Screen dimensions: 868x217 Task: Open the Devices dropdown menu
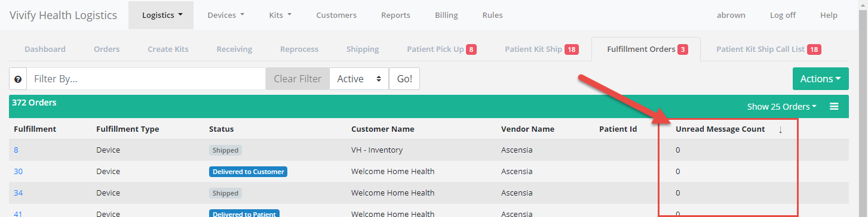(x=226, y=15)
